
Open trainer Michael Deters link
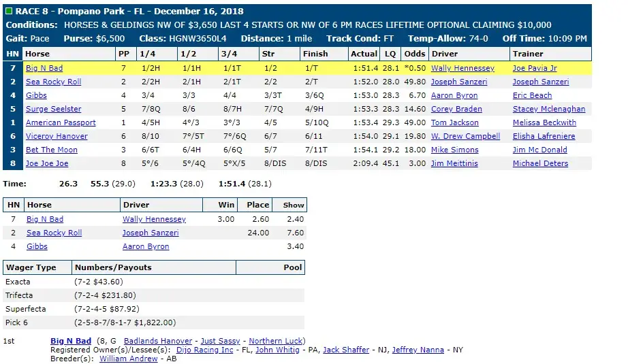pos(541,163)
